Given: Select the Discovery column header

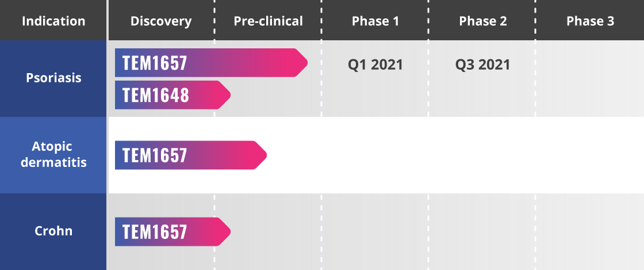Looking at the screenshot, I should coord(161,21).
